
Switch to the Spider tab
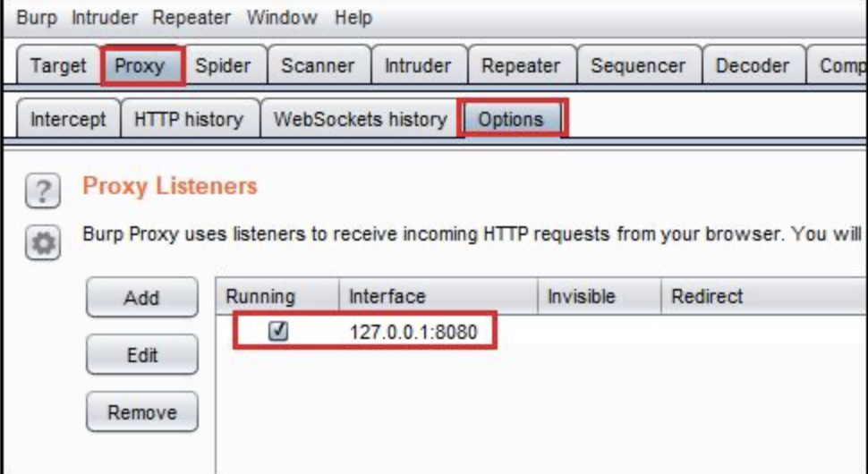coord(223,65)
